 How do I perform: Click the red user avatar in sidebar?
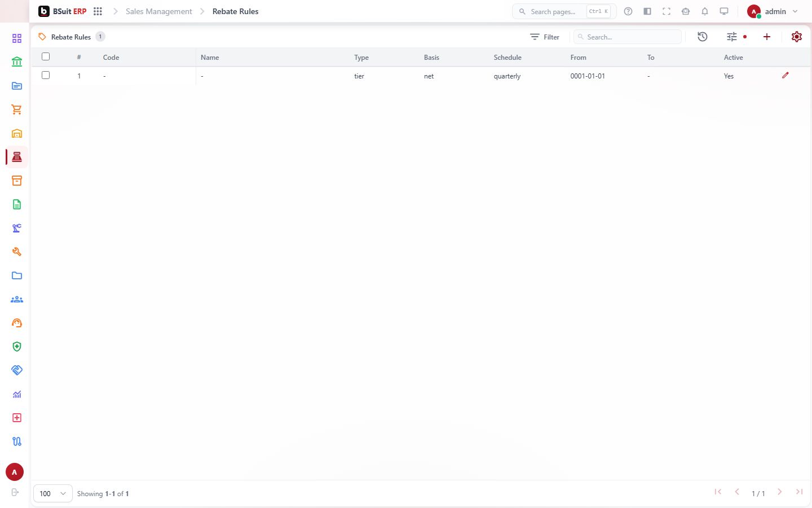[x=15, y=472]
